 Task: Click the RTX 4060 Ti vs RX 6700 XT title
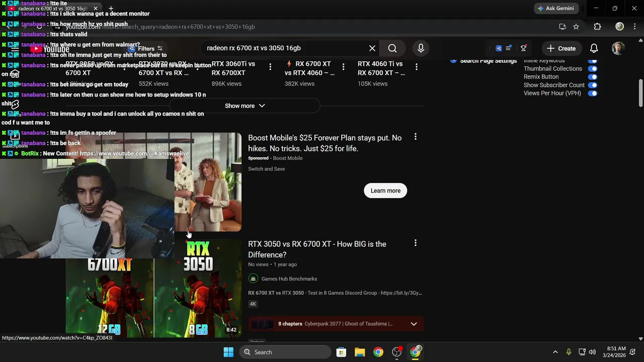tap(381, 68)
